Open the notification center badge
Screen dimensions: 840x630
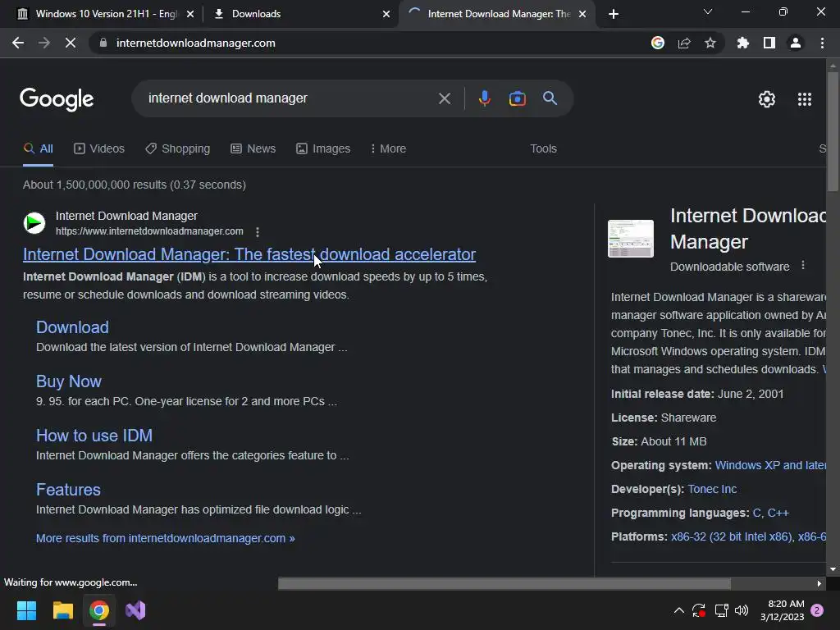click(817, 610)
